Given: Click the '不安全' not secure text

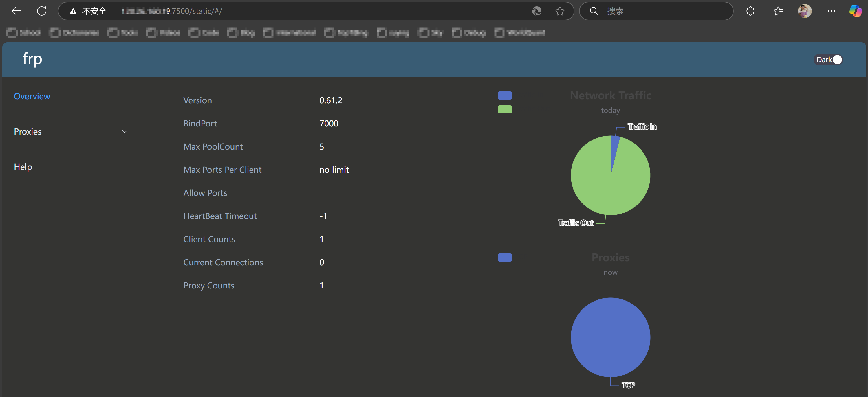Looking at the screenshot, I should pyautogui.click(x=94, y=12).
